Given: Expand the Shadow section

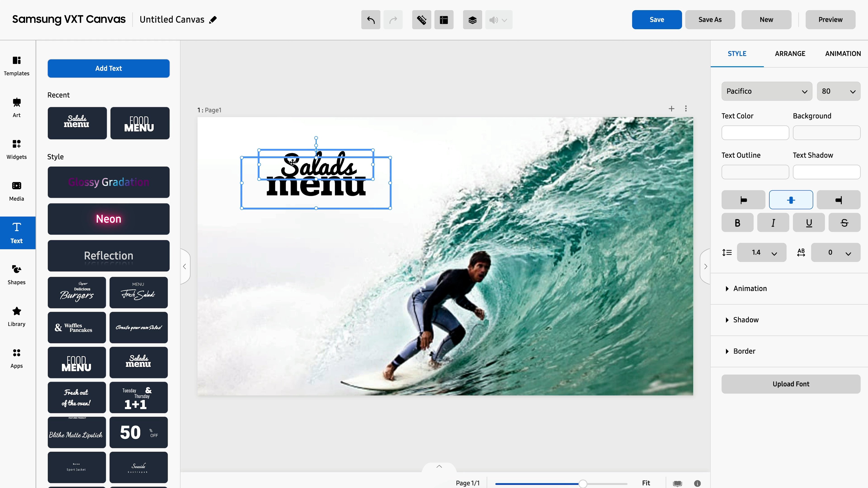Looking at the screenshot, I should pos(746,320).
